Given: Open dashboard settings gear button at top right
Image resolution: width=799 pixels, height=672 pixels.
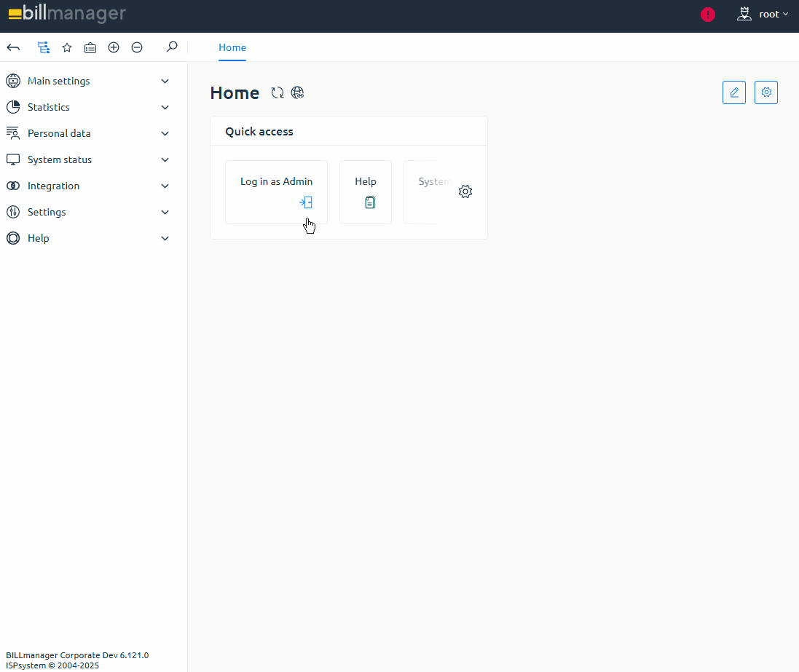Looking at the screenshot, I should [x=765, y=92].
